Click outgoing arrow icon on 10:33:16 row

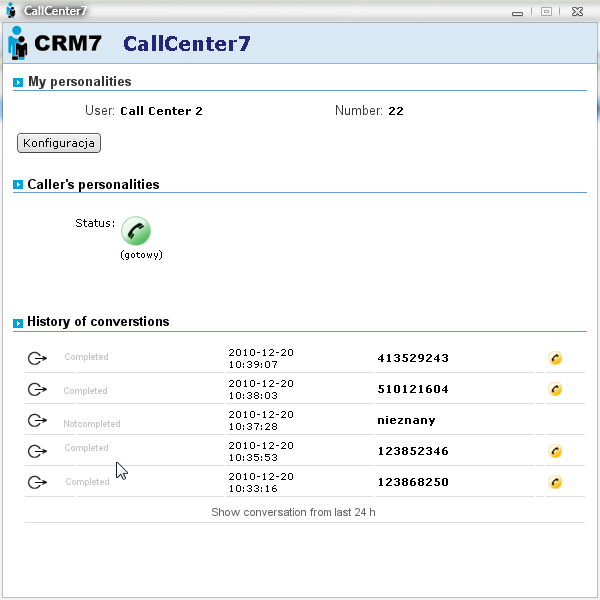click(x=37, y=483)
